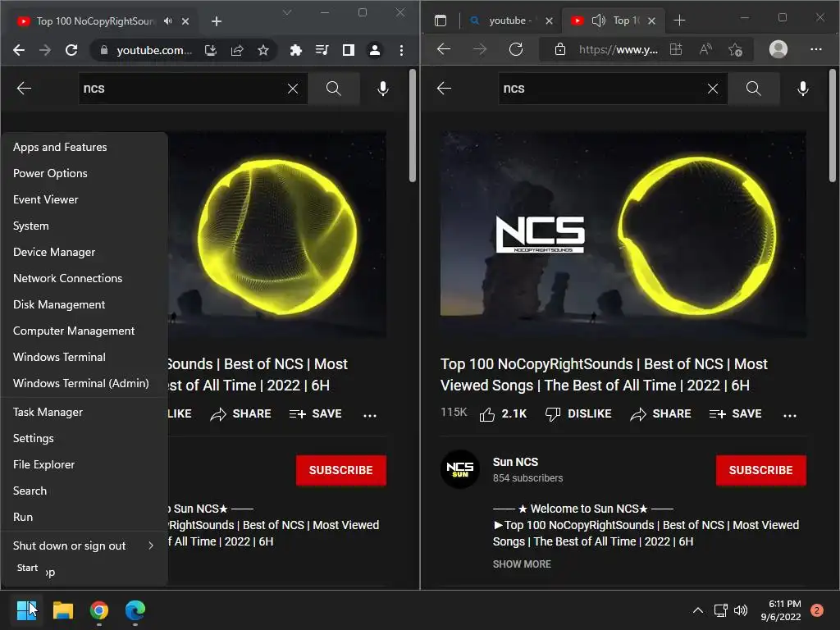The width and height of the screenshot is (840, 630).
Task: Open Chrome three-dot menu
Action: (401, 50)
